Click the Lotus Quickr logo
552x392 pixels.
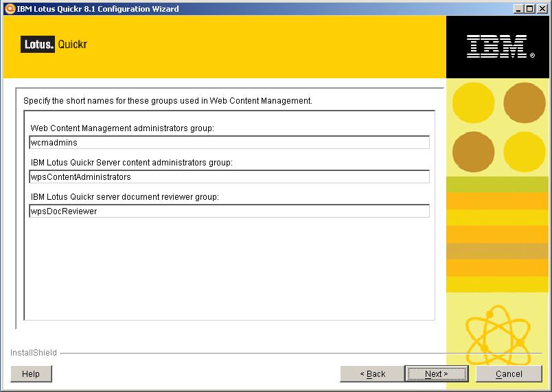(54, 45)
